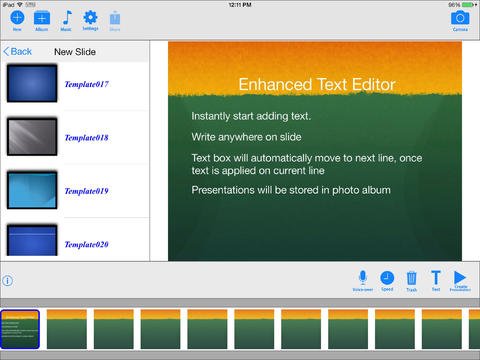Choose the Template017 blue thumbnail
The image size is (480, 360).
point(32,83)
